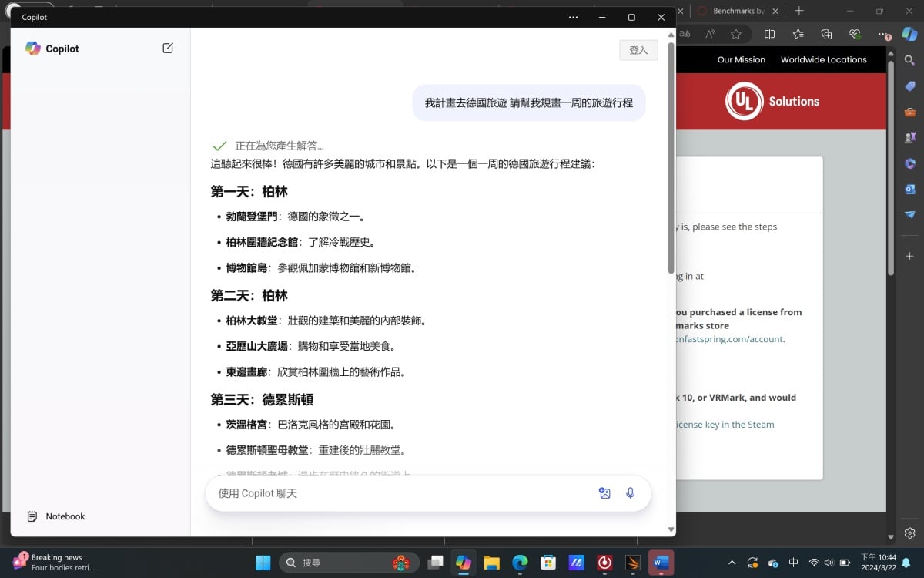Click the 登入 sign-in button

[x=638, y=50]
